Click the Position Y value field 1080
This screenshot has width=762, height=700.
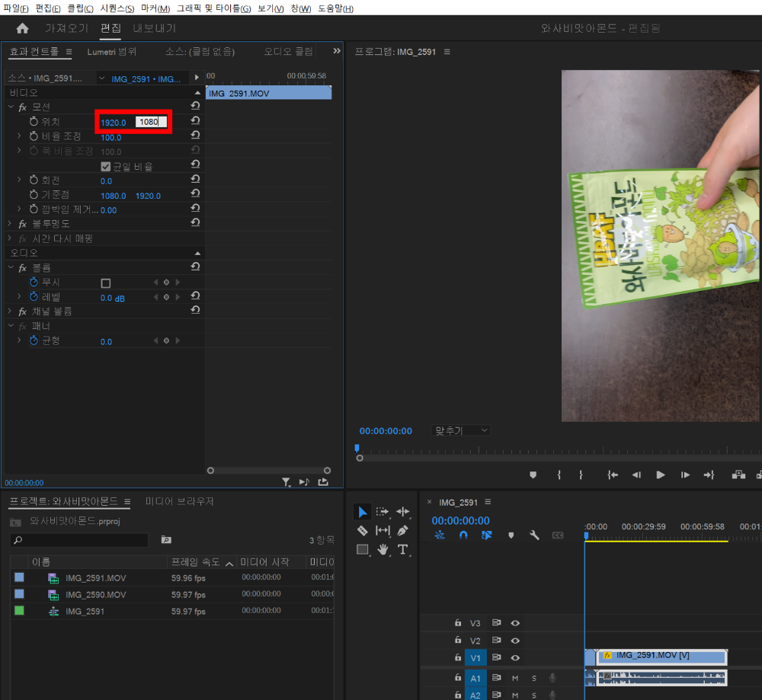click(151, 122)
